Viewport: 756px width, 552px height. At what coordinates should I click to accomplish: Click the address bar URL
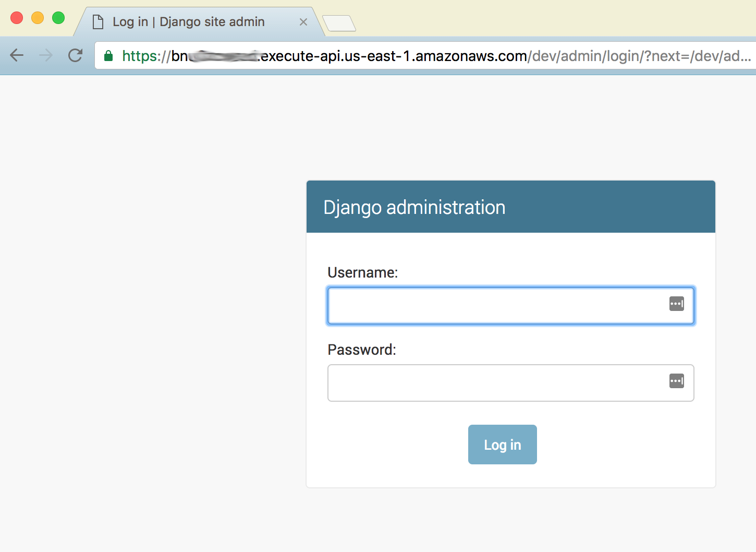tap(437, 56)
